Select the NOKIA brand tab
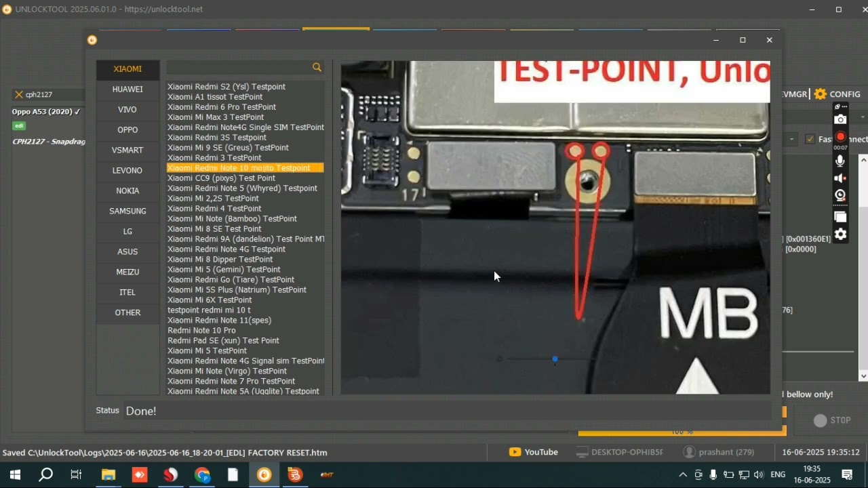 point(127,191)
